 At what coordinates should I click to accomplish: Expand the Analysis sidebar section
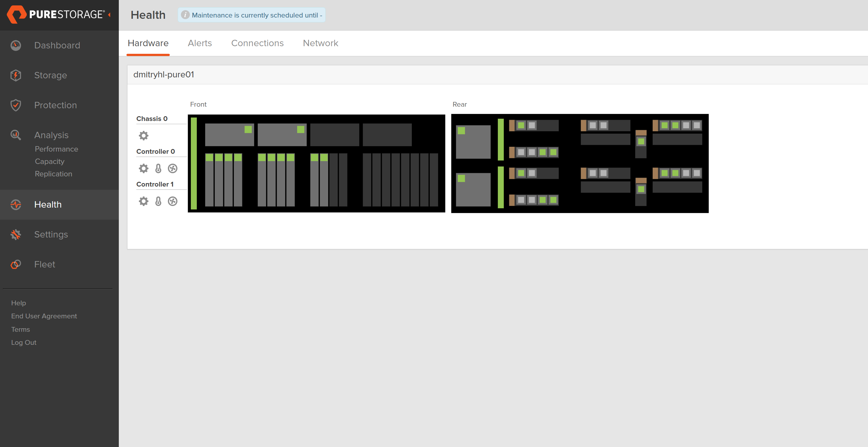click(51, 135)
